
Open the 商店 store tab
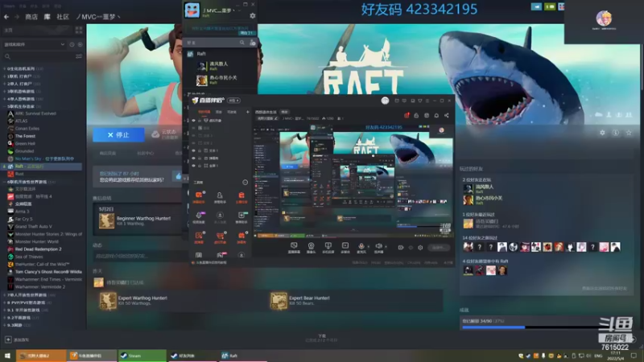31,17
